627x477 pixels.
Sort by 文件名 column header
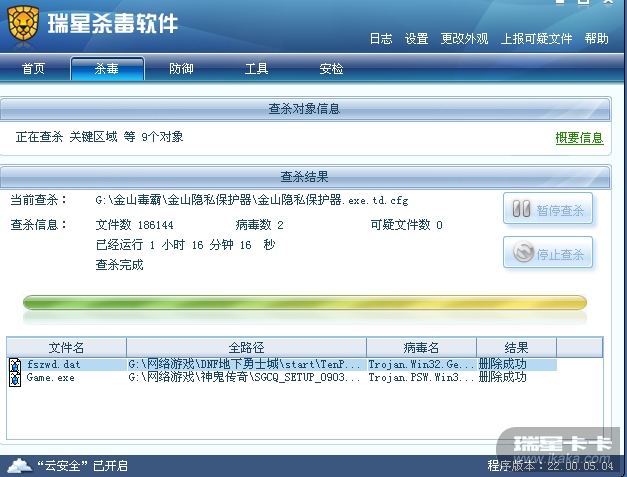point(66,347)
